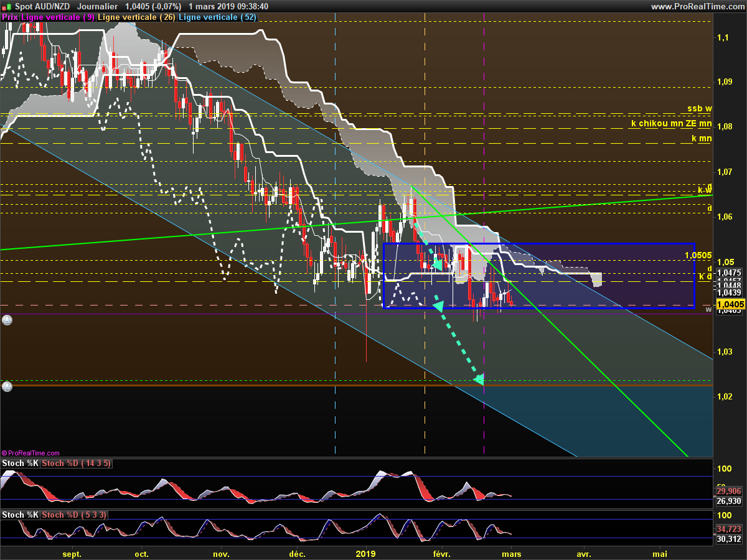Screen dimensions: 747x560
Task: Click the 1,03 label on price axis
Action: point(725,352)
